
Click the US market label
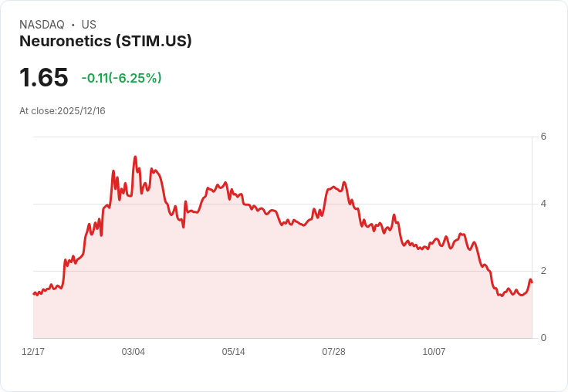[89, 25]
